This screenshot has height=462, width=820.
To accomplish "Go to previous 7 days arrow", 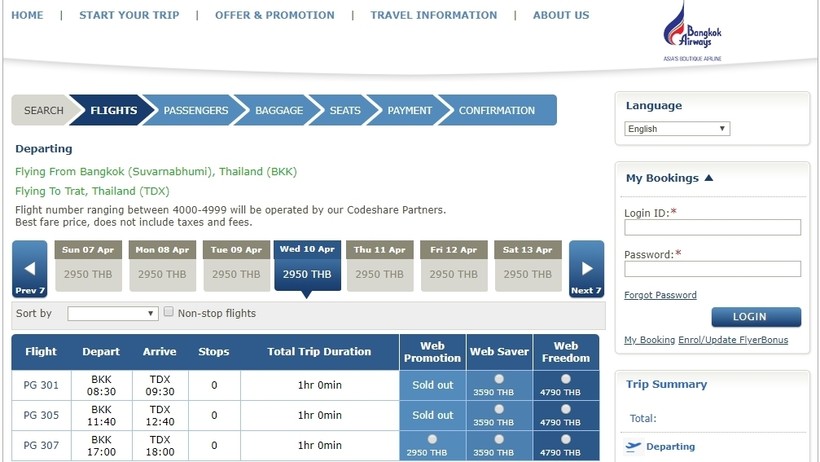I will 29,269.
